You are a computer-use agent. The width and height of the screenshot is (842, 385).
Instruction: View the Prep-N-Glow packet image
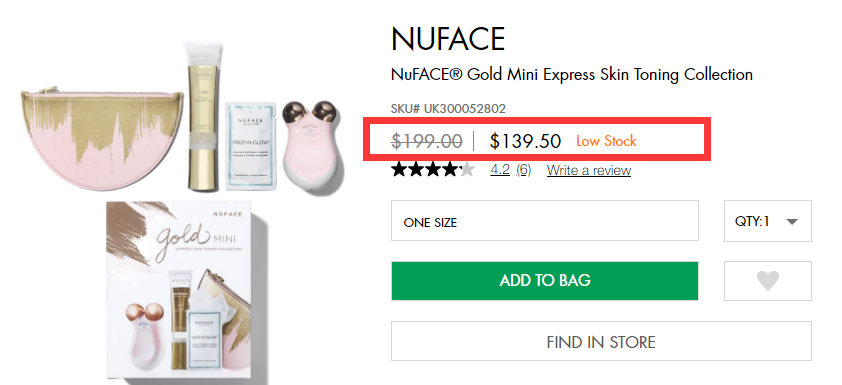(x=251, y=146)
